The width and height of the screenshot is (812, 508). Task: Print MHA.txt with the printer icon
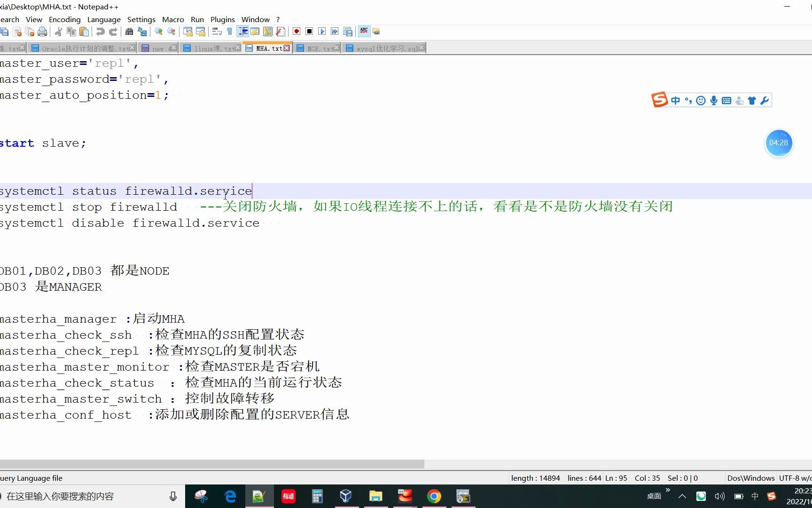(x=42, y=32)
